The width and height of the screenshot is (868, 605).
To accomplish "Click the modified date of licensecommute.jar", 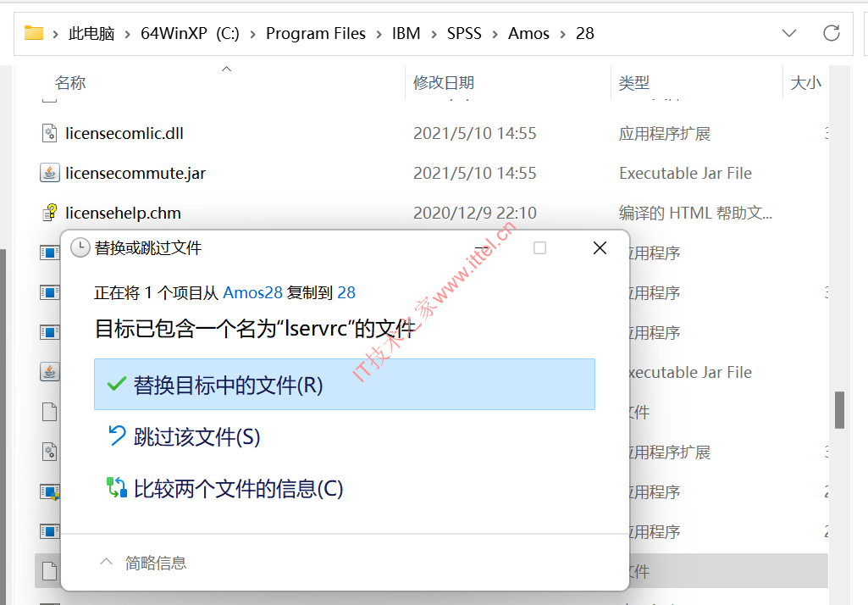I will pyautogui.click(x=475, y=174).
